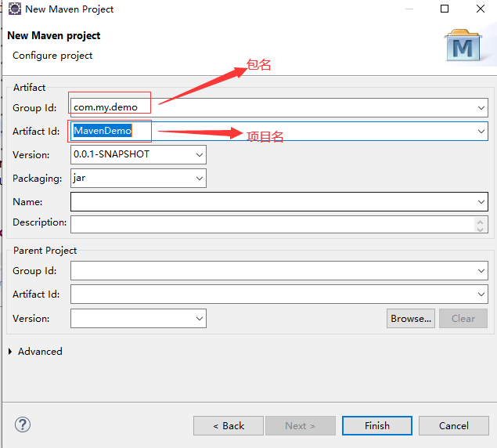The width and height of the screenshot is (497, 448).
Task: Click the Parent Project Artifact Id field
Action: tap(279, 294)
